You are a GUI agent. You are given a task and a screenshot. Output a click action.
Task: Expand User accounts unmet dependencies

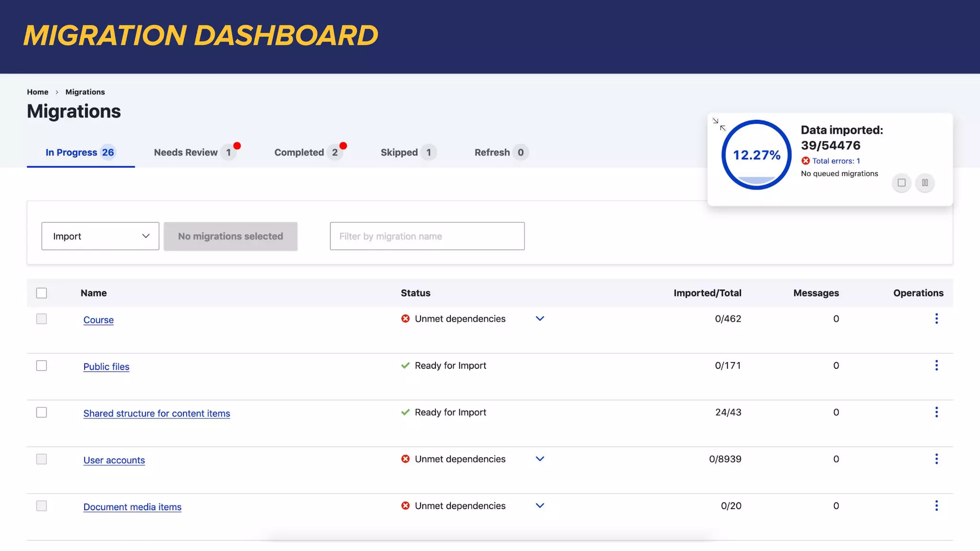click(540, 459)
